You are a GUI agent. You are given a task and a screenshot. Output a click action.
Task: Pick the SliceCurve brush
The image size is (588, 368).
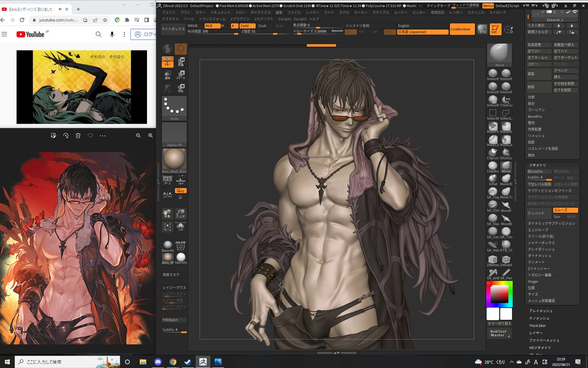coord(506,154)
